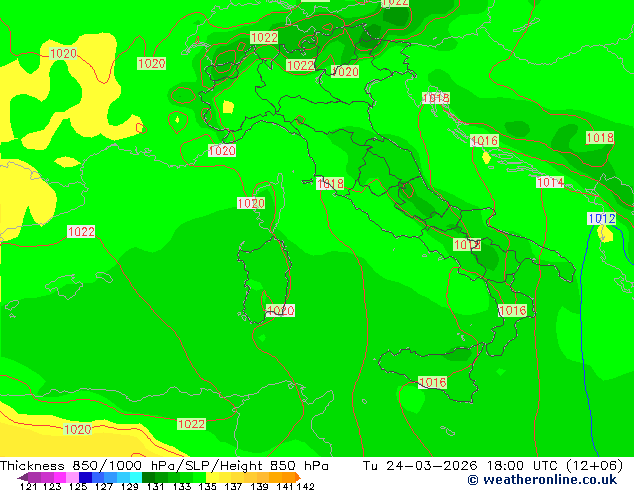Viewport: 634px width, 490px height.
Task: Click the 131 legend value
Action: coord(155,486)
